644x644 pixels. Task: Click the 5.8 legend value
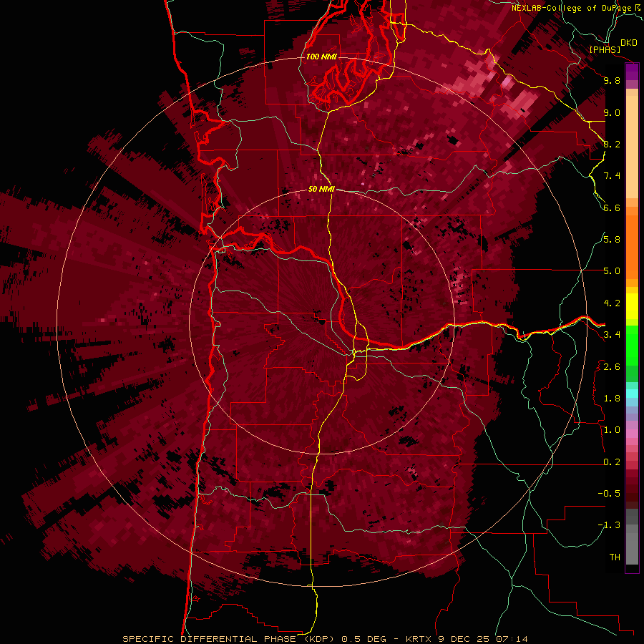coord(612,240)
